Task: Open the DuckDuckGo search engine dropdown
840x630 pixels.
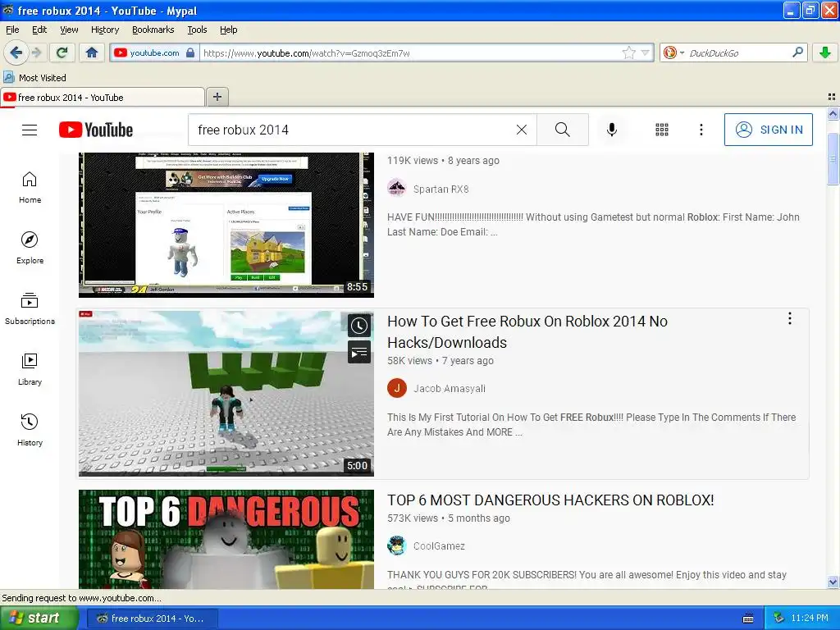Action: (673, 52)
